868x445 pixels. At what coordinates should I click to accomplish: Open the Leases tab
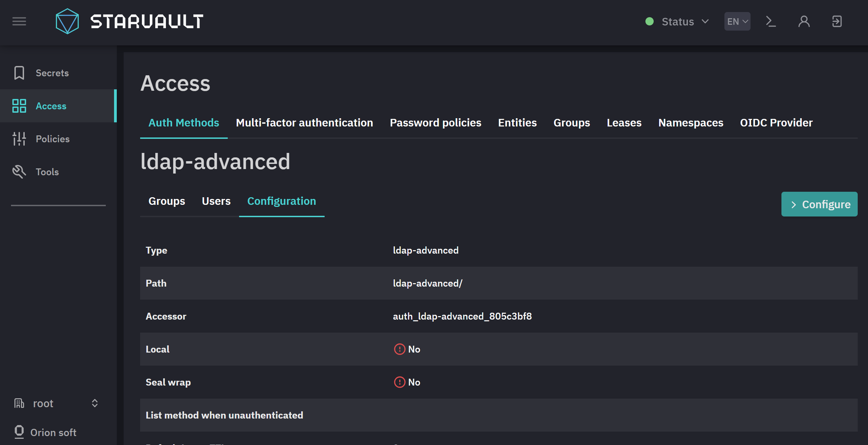pyautogui.click(x=624, y=123)
